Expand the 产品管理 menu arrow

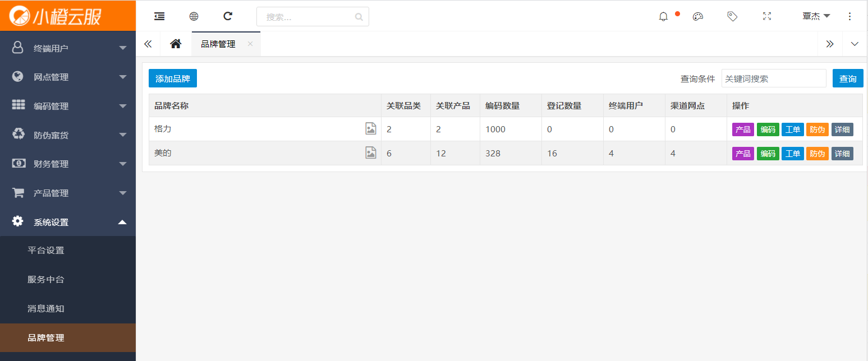click(x=123, y=193)
